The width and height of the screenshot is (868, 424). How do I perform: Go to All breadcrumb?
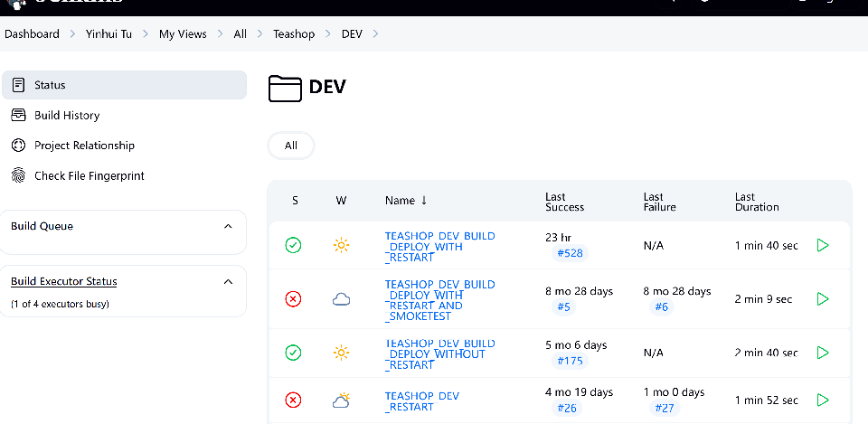coord(241,33)
